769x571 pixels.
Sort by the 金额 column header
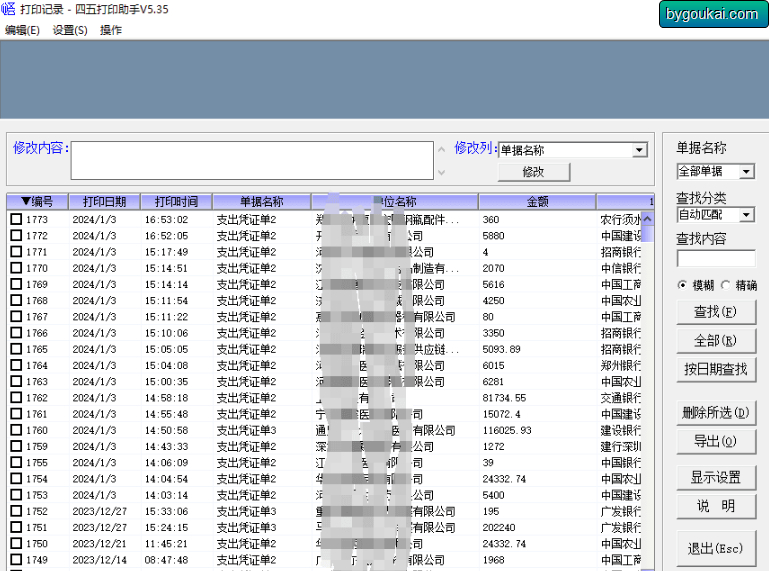click(538, 202)
